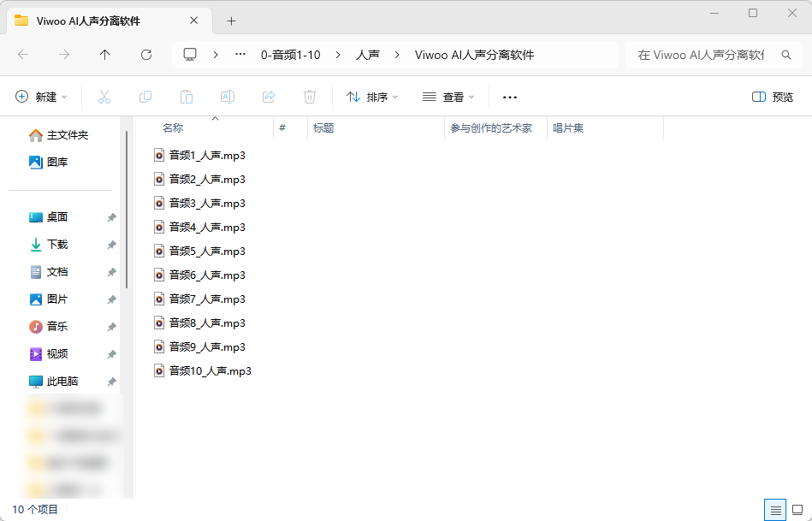Toggle the 预览 preview pane
The image size is (812, 521).
[x=772, y=97]
